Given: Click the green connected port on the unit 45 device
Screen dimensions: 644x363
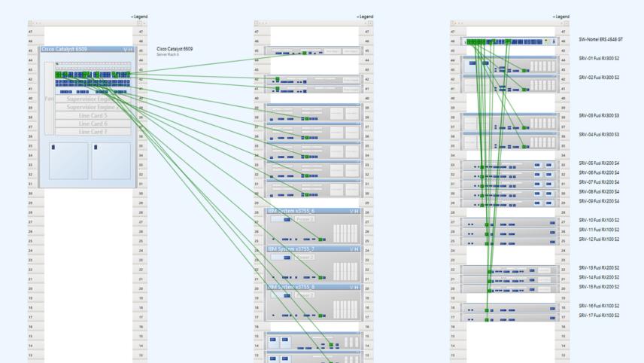Looking at the screenshot, I should pyautogui.click(x=305, y=53).
